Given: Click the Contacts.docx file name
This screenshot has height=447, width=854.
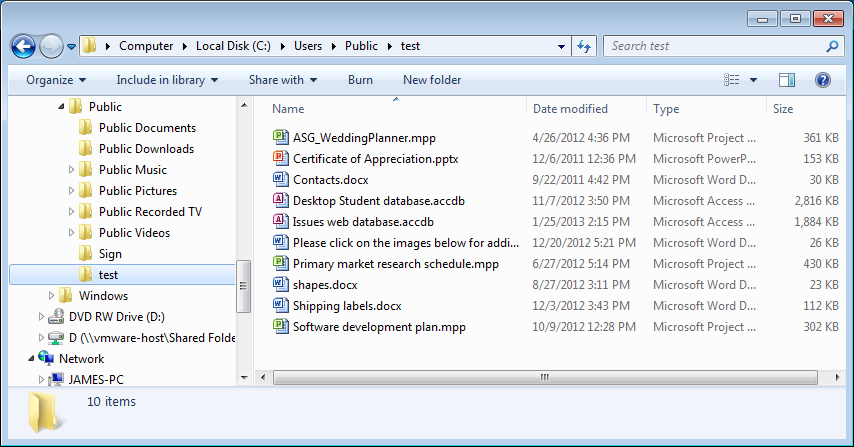Looking at the screenshot, I should [331, 180].
